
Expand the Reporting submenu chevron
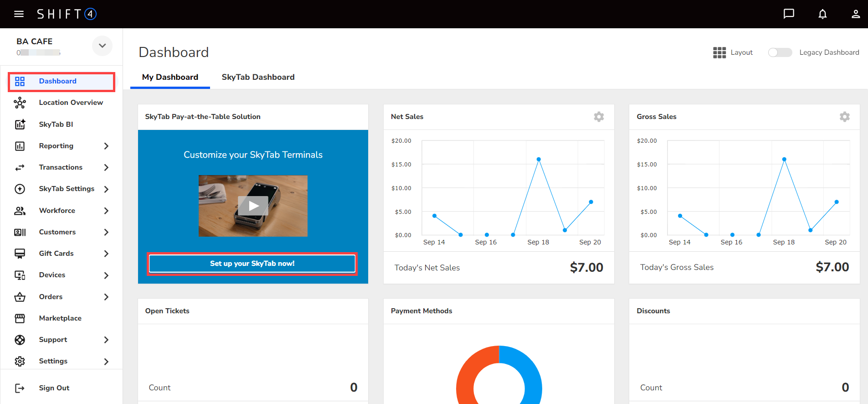pos(106,146)
